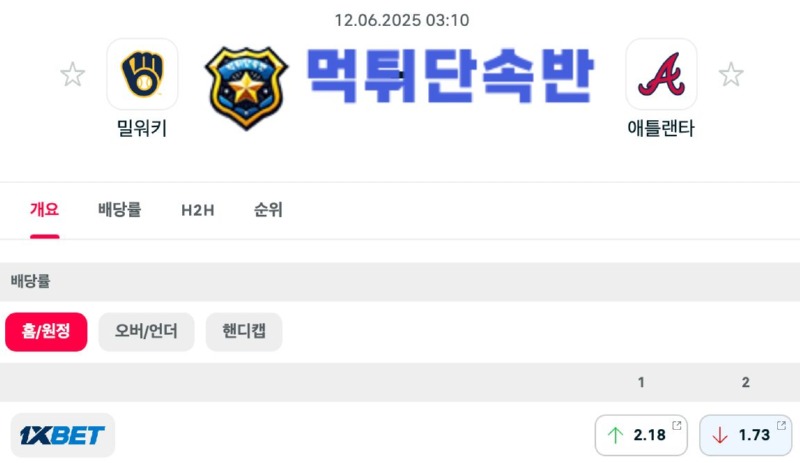Click the Atlanta Braves team logo
The height and width of the screenshot is (463, 800).
661,74
